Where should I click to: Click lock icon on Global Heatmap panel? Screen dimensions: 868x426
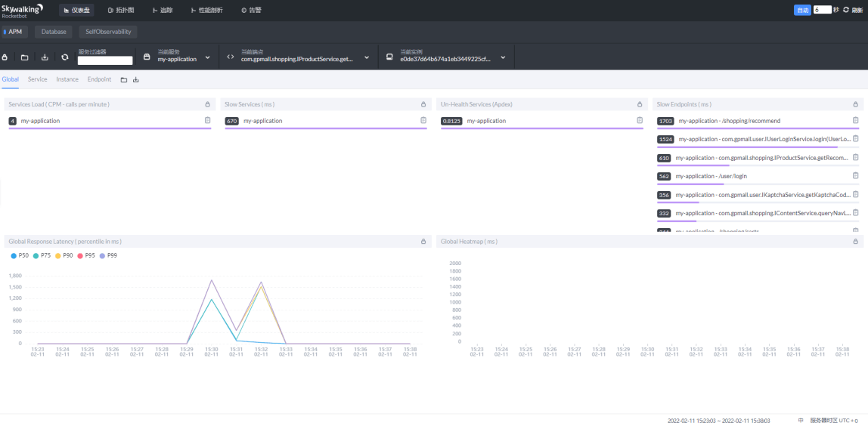[x=855, y=241]
